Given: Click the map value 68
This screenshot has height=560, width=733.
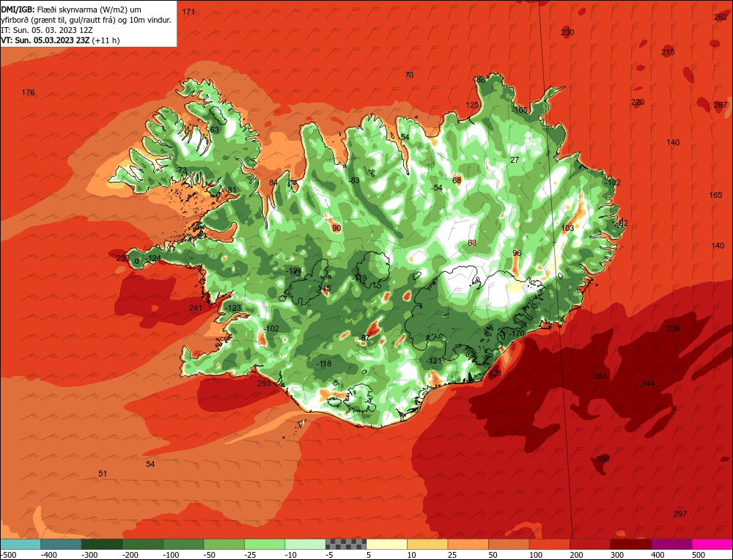Looking at the screenshot, I should click(x=457, y=180).
